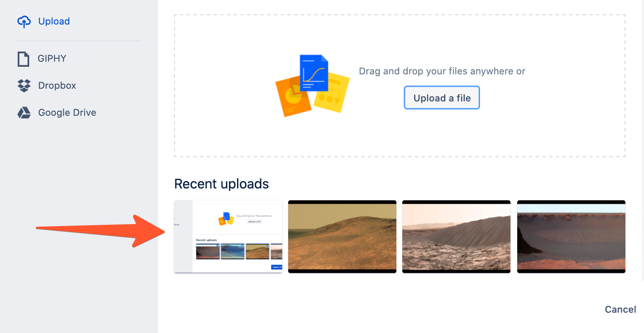This screenshot has height=333, width=644.
Task: Click the Dropbox logo icon
Action: click(24, 85)
